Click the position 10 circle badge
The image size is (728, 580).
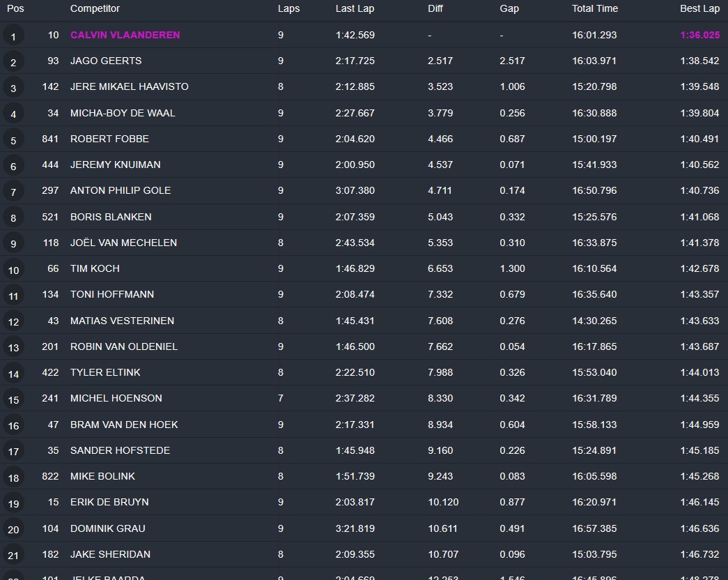tap(13, 270)
